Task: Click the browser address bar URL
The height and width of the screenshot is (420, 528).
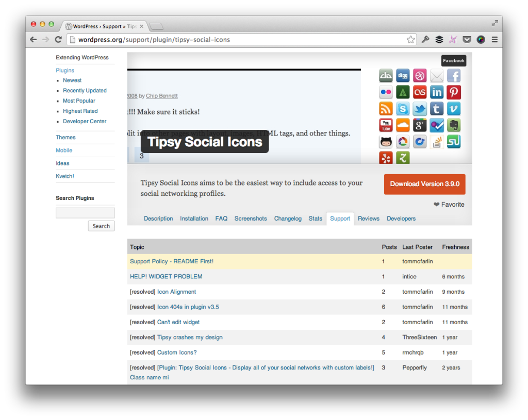Action: point(154,40)
